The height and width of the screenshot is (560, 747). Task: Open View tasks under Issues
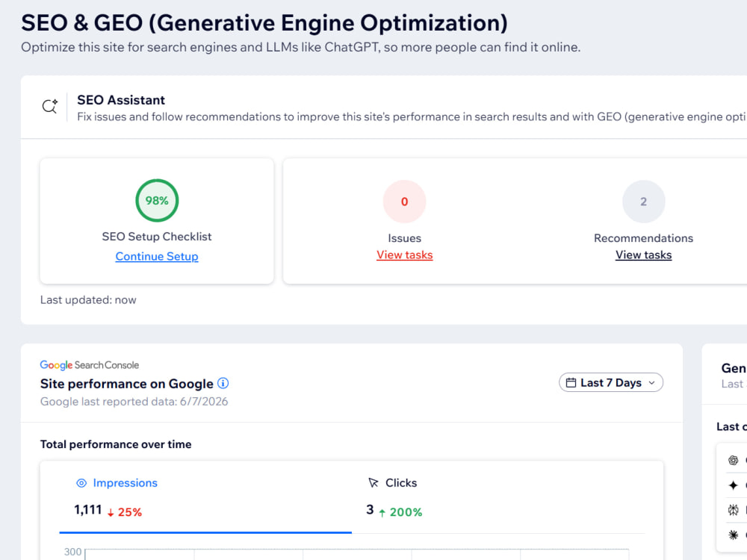[404, 255]
